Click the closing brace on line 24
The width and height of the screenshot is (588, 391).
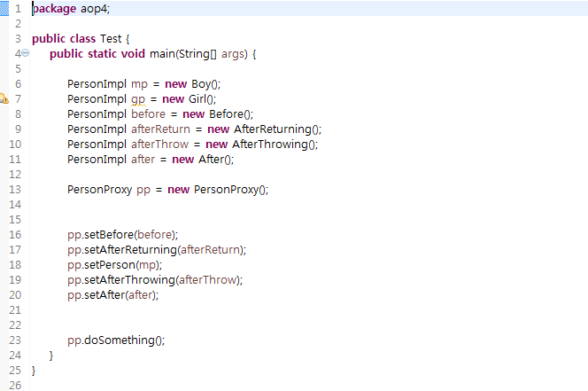point(51,356)
